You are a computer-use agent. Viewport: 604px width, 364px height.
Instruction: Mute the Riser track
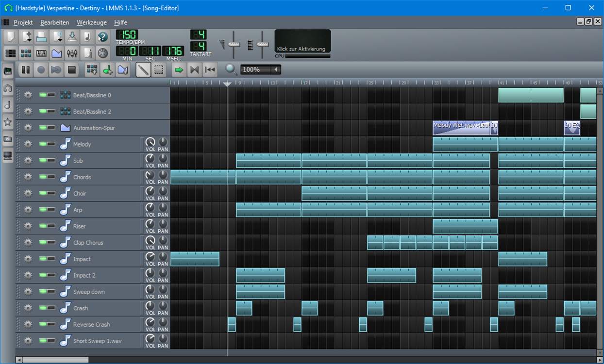pyautogui.click(x=43, y=226)
